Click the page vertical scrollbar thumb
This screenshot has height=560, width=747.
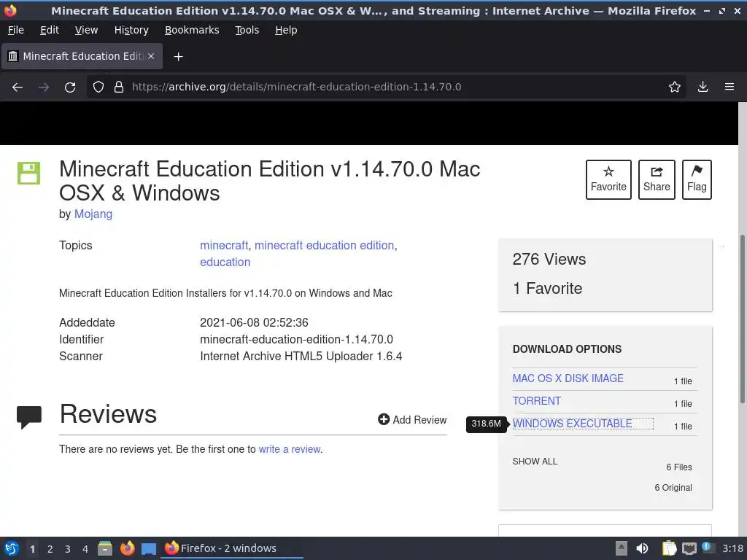click(x=742, y=319)
